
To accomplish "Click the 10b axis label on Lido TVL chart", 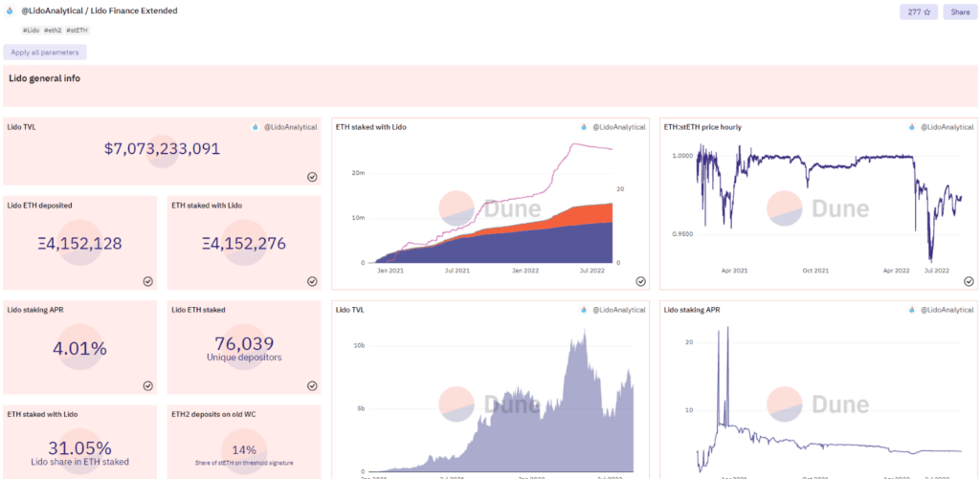I will 359,345.
